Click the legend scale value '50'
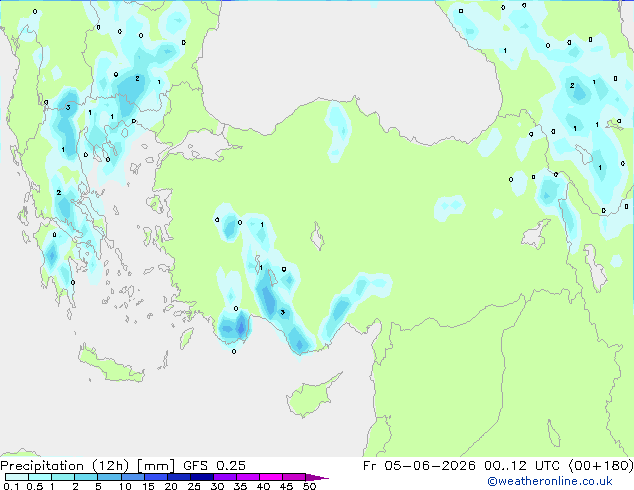634x490 pixels. tap(310, 486)
